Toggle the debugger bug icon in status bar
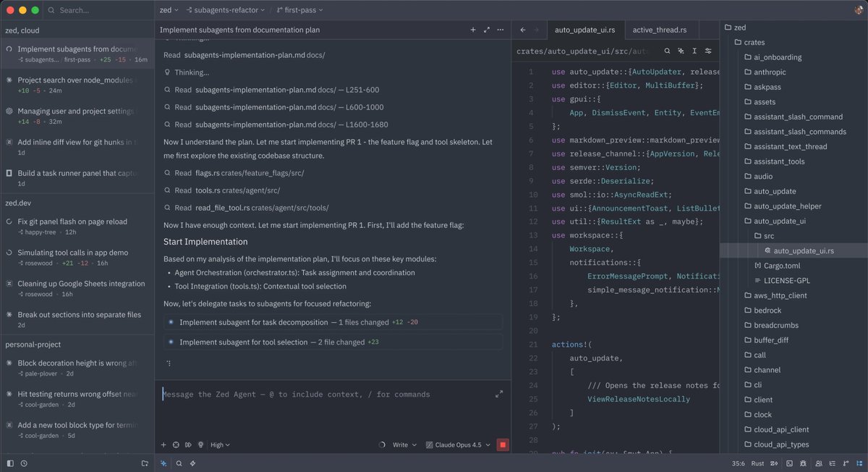Screen dimensions: 868x472 pyautogui.click(x=803, y=463)
